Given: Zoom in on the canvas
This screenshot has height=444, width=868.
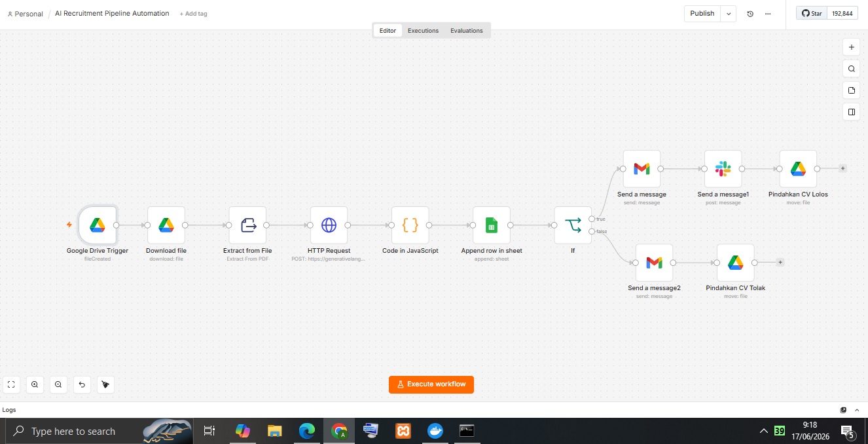Looking at the screenshot, I should click(35, 384).
